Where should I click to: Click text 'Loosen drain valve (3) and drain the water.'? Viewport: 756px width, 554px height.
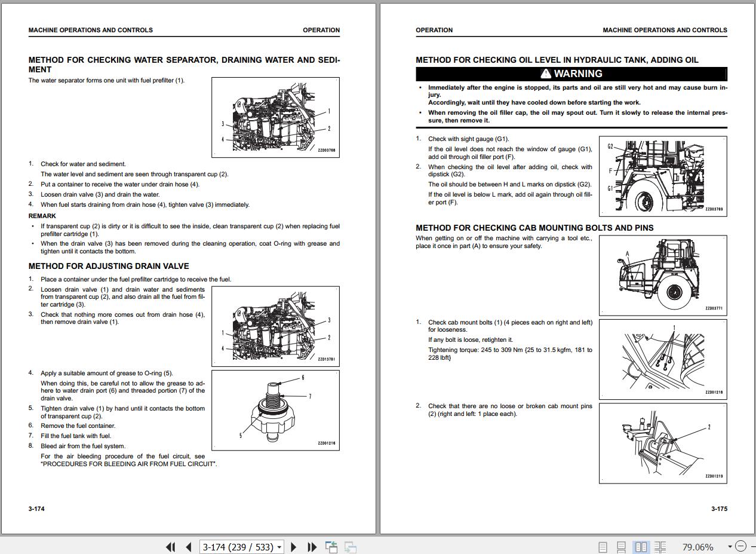pyautogui.click(x=100, y=194)
